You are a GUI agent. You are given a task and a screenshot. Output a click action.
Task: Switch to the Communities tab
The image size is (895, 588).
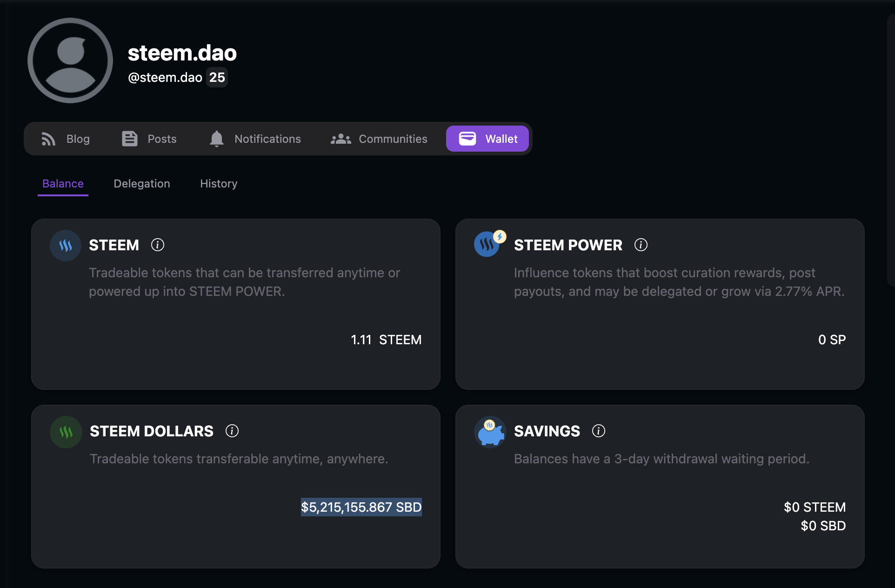[x=379, y=139]
